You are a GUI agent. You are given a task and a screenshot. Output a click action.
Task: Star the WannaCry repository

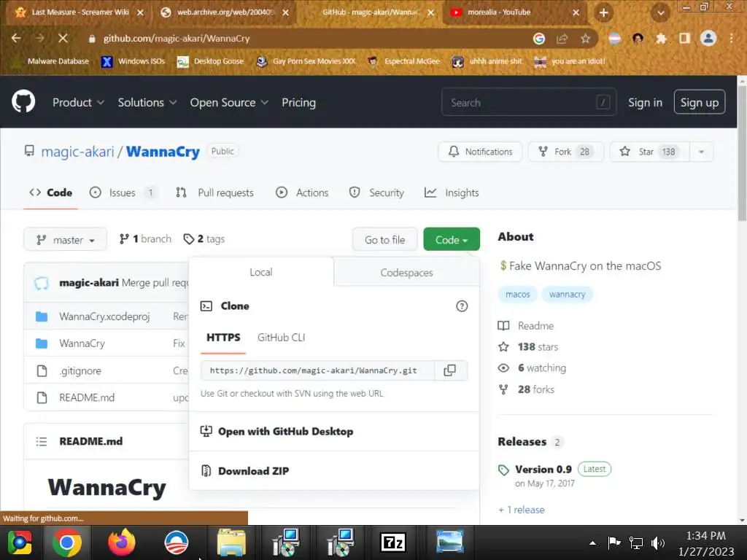650,152
